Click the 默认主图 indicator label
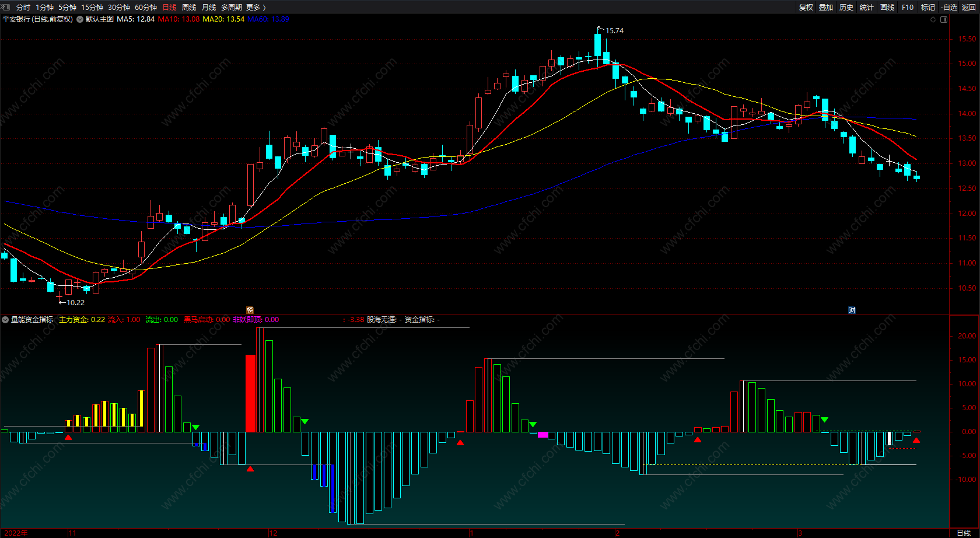 [x=100, y=19]
